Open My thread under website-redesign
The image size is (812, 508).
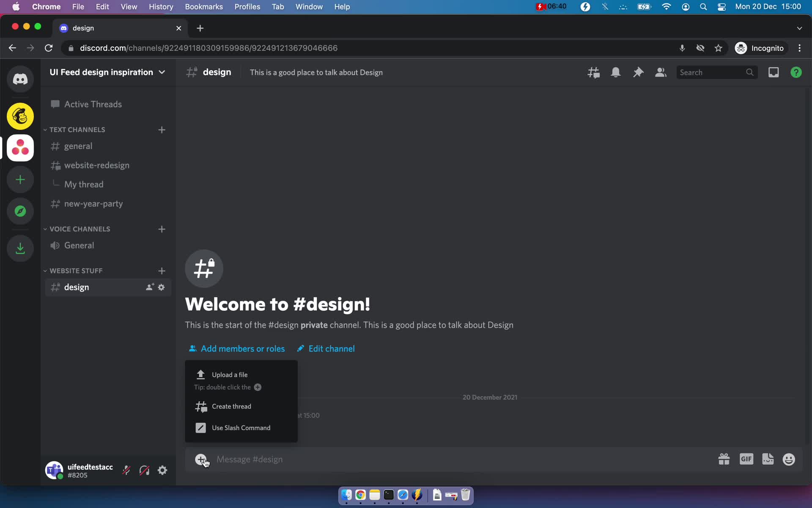coord(108,184)
